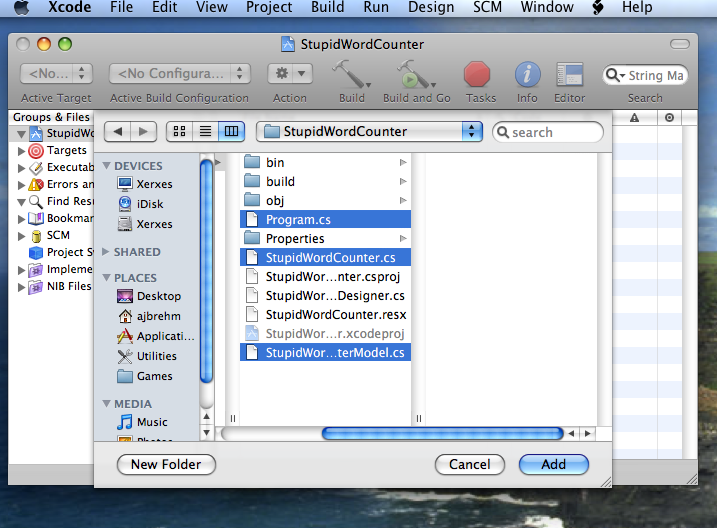This screenshot has width=717, height=528.
Task: Select the StupidWordCounter.cs file
Action: (326, 257)
